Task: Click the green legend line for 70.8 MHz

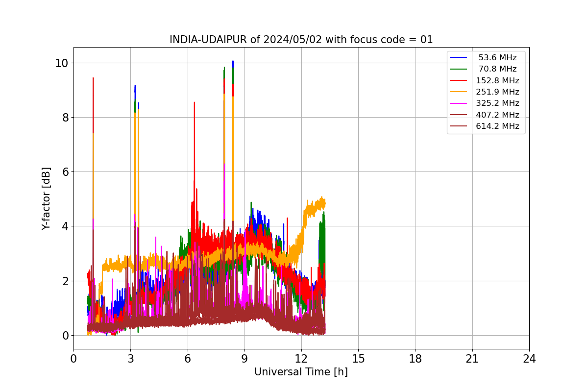Action: click(x=459, y=69)
